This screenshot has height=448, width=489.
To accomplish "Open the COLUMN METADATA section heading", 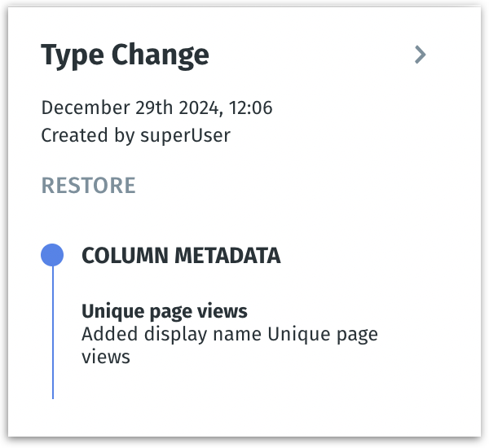I will click(181, 256).
